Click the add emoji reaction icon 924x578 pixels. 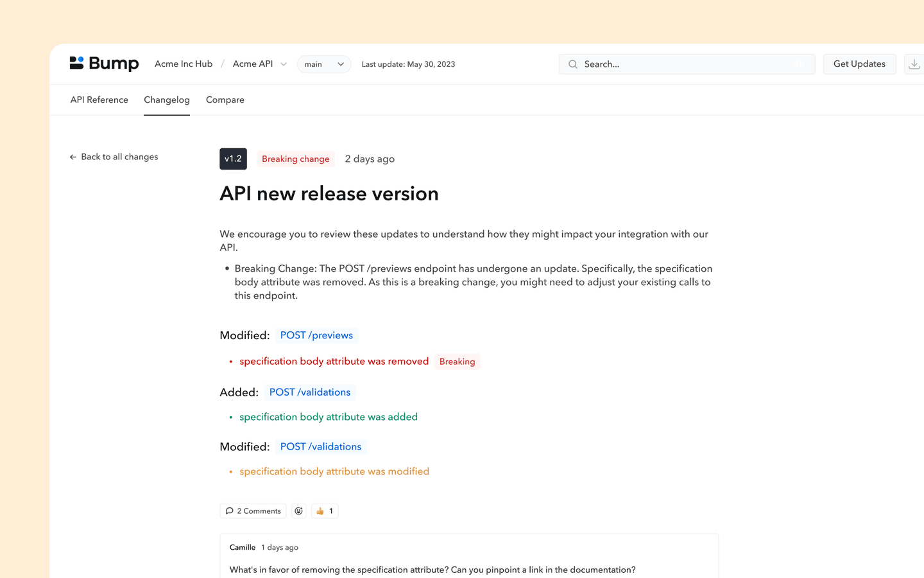click(x=298, y=511)
